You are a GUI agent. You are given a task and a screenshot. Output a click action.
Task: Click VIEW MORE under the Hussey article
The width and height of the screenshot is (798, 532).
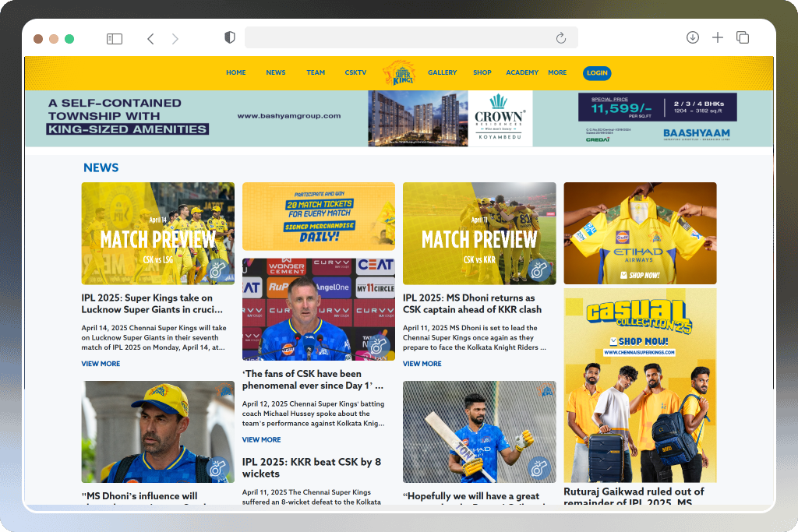coord(262,439)
